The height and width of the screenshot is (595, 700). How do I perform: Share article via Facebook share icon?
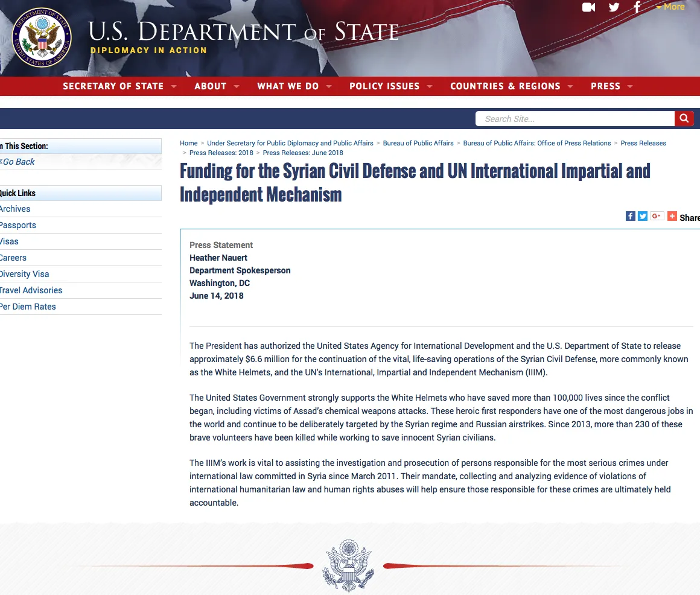(631, 216)
